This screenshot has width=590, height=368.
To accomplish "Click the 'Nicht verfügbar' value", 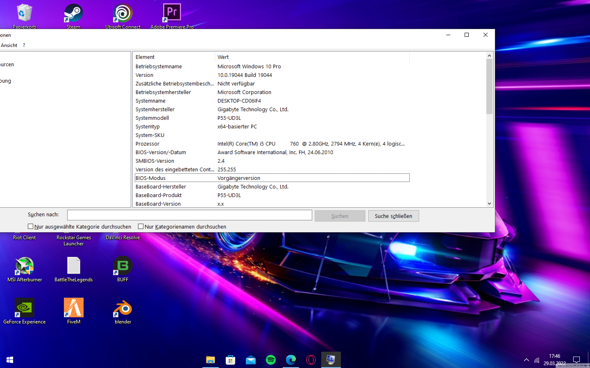I will [236, 84].
